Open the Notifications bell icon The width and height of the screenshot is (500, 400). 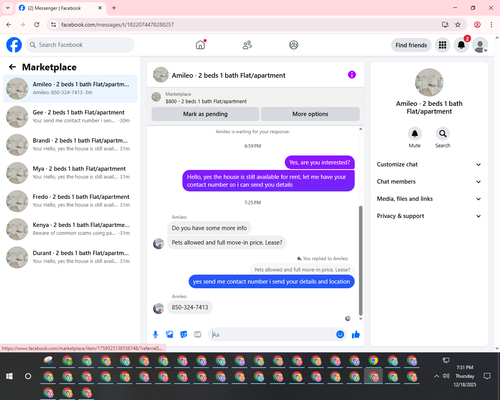[461, 45]
